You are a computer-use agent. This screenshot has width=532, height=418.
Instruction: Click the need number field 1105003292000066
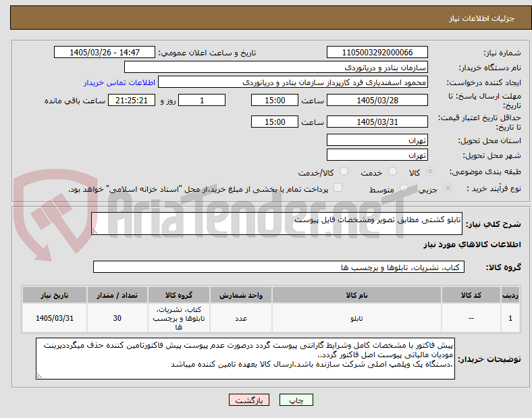point(377,52)
